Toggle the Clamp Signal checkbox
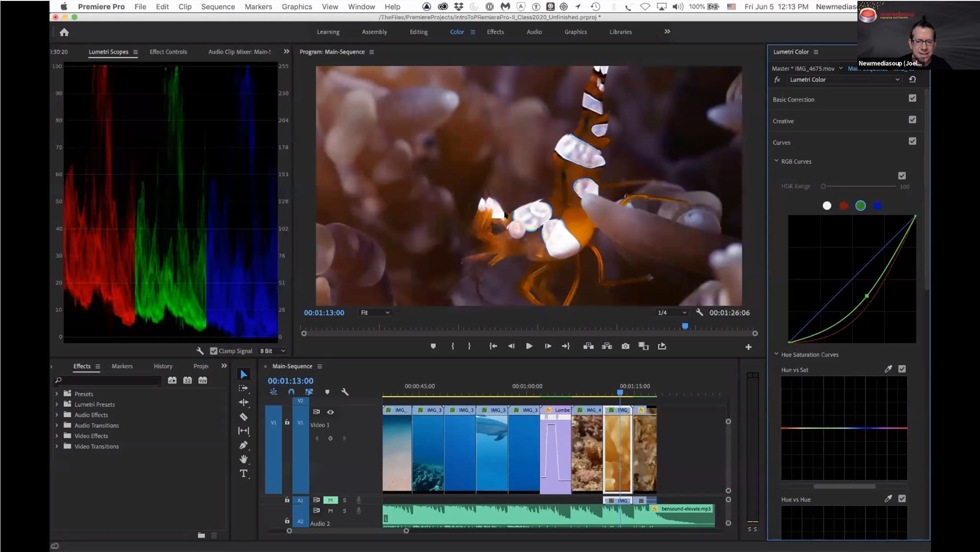Viewport: 980px width, 552px height. tap(213, 351)
